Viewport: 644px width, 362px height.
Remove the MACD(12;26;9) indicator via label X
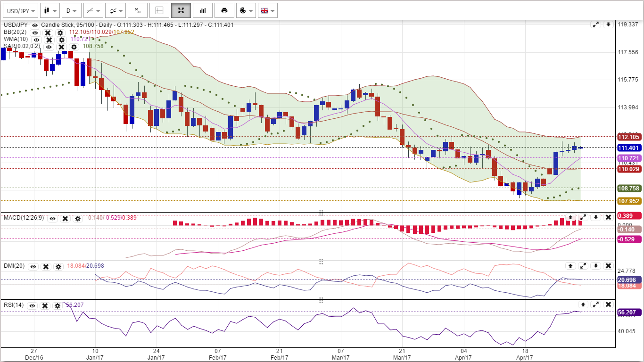(x=65, y=218)
